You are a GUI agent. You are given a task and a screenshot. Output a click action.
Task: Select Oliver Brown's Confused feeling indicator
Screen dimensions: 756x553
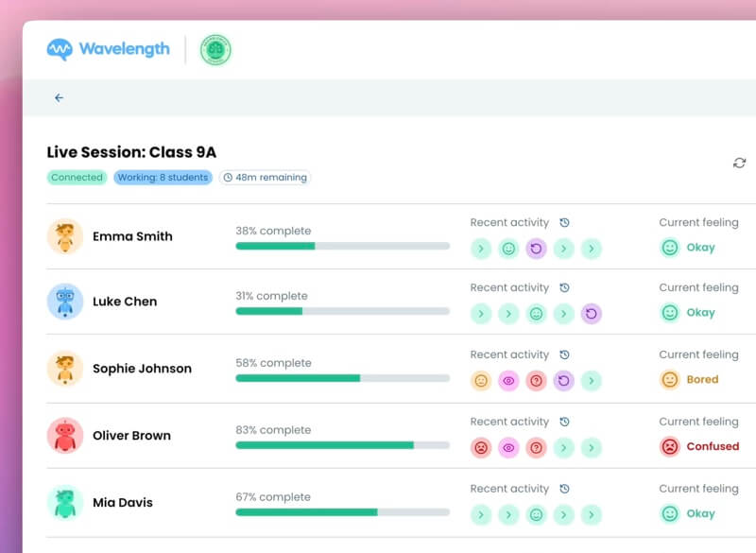700,446
